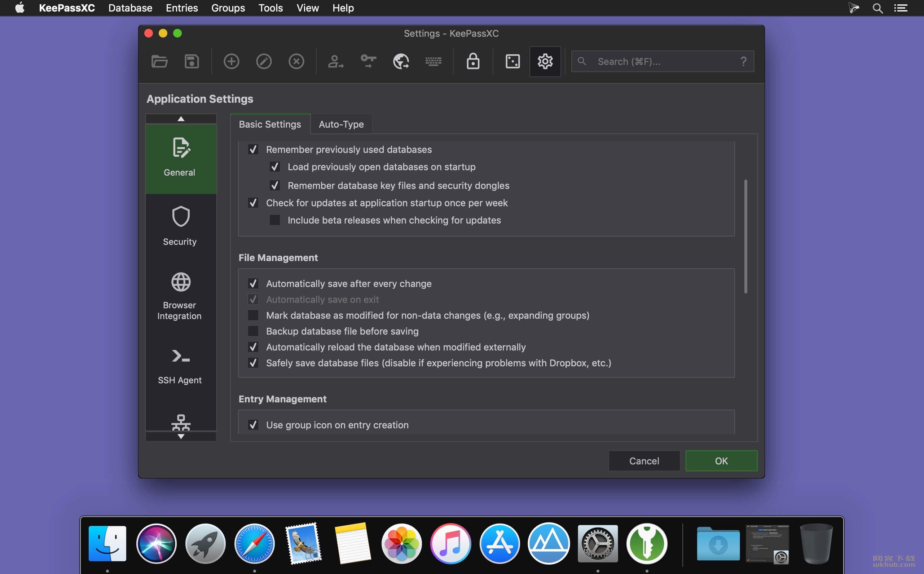This screenshot has width=924, height=574.
Task: Toggle Automatically save after every change
Action: tap(253, 283)
